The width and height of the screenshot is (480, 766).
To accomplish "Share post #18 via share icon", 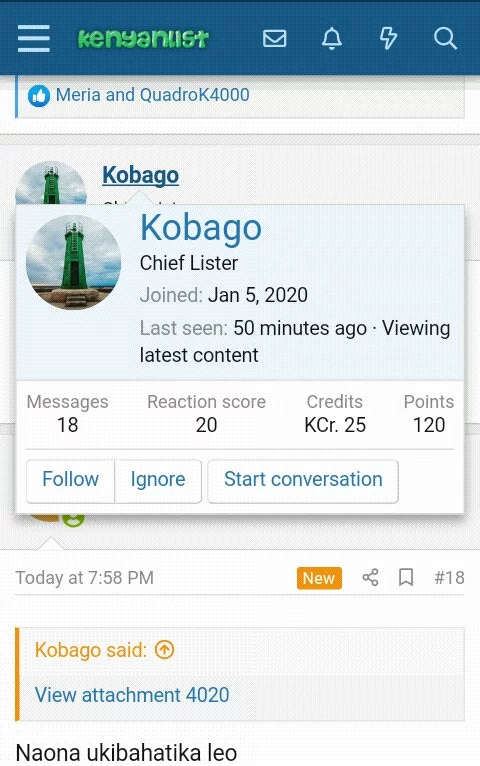I will 370,577.
